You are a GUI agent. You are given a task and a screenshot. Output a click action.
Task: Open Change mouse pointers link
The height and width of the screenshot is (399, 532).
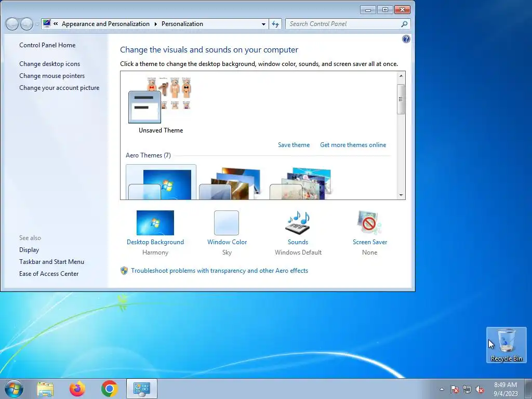click(52, 76)
